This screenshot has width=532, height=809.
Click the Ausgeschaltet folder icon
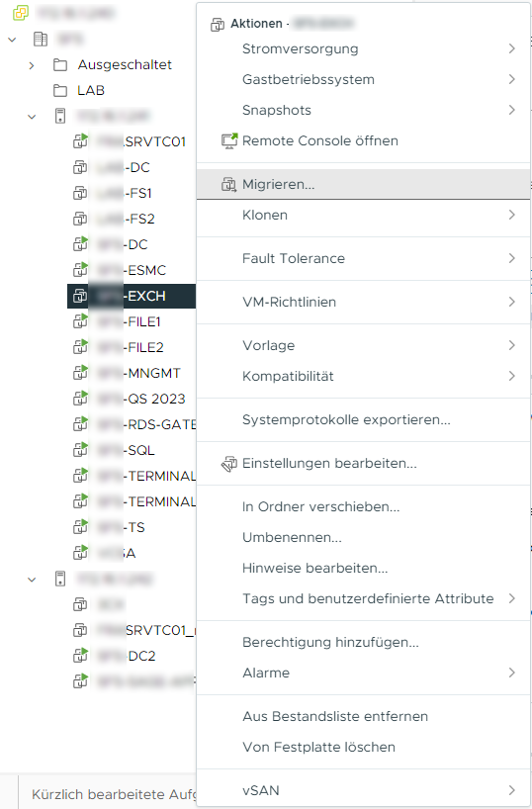click(x=60, y=65)
